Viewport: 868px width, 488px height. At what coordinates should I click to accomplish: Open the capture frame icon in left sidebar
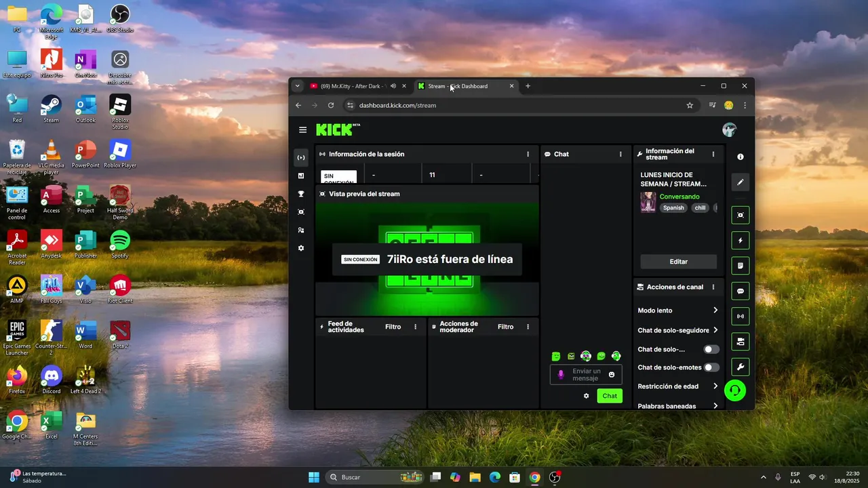tap(301, 212)
